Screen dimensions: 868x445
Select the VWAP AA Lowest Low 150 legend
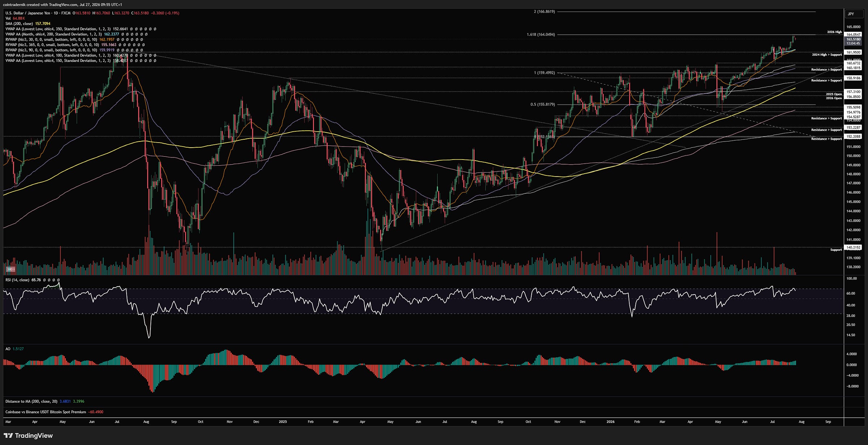(81, 61)
